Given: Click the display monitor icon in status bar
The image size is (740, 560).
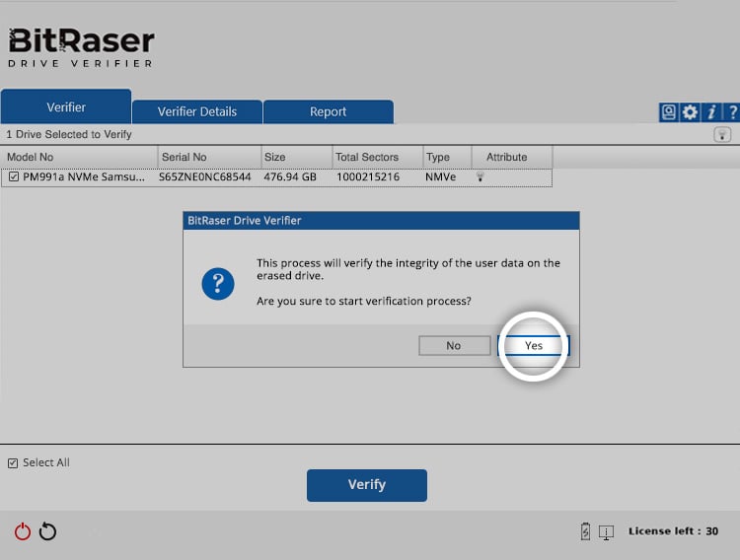Looking at the screenshot, I should [606, 532].
